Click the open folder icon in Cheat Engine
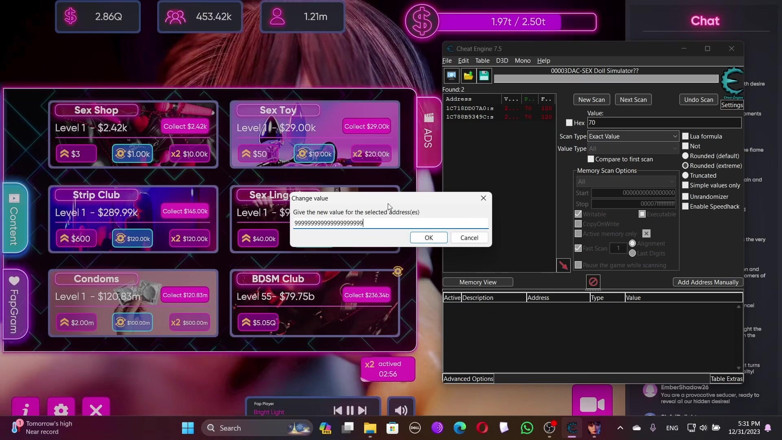782x440 pixels. tap(468, 76)
